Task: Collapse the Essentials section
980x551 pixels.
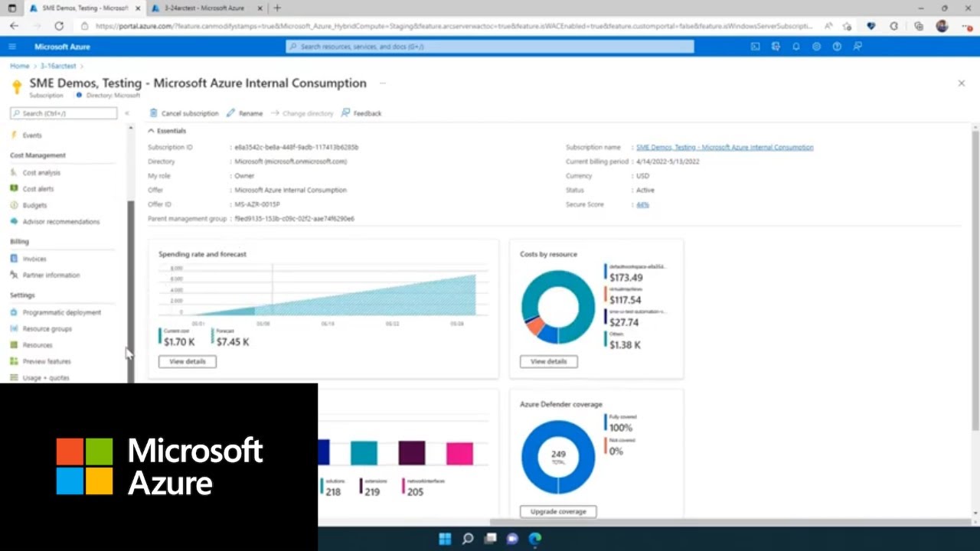Action: click(167, 131)
